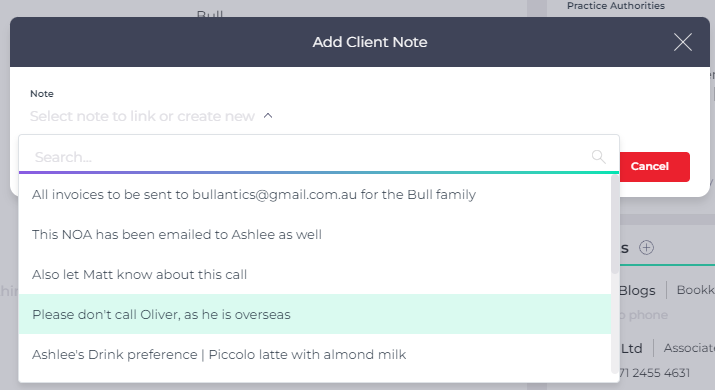Image resolution: width=715 pixels, height=390 pixels.
Task: Click the Practice Authorities heading
Action: tap(616, 6)
